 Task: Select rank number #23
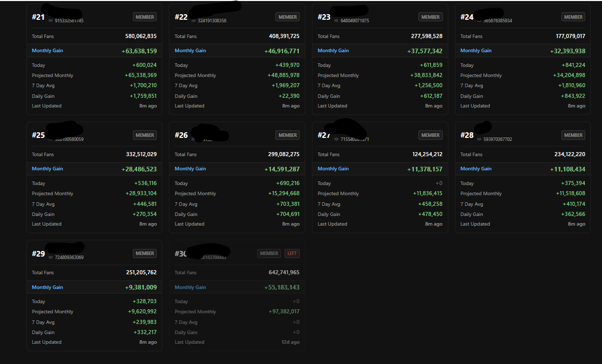tap(324, 17)
